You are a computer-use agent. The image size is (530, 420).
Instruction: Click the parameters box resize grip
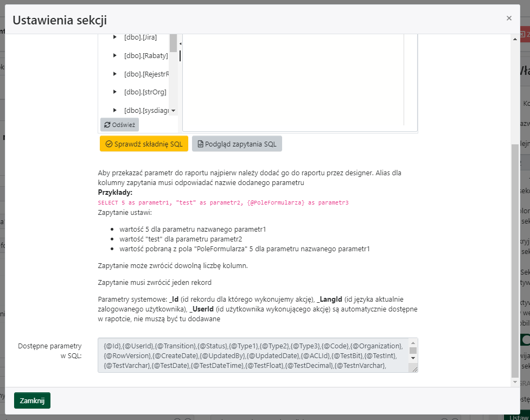point(414,370)
